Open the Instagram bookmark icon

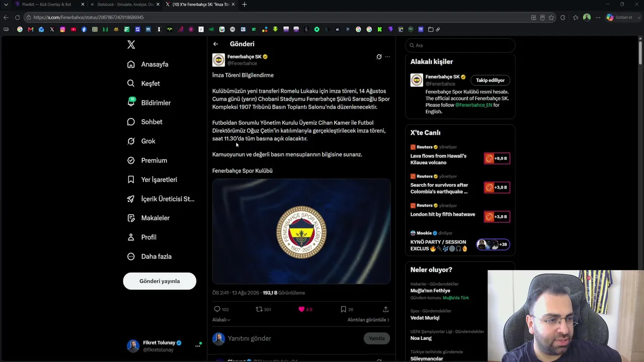(62, 30)
